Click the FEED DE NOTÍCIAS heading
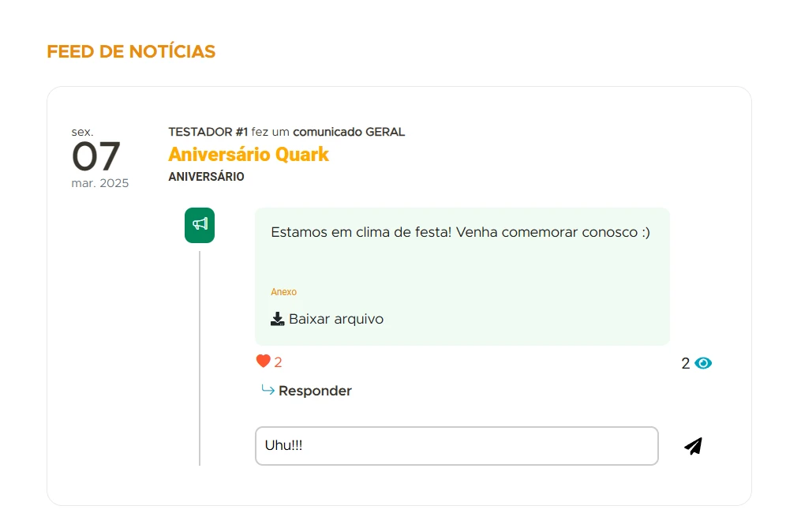786x532 pixels. (x=131, y=51)
